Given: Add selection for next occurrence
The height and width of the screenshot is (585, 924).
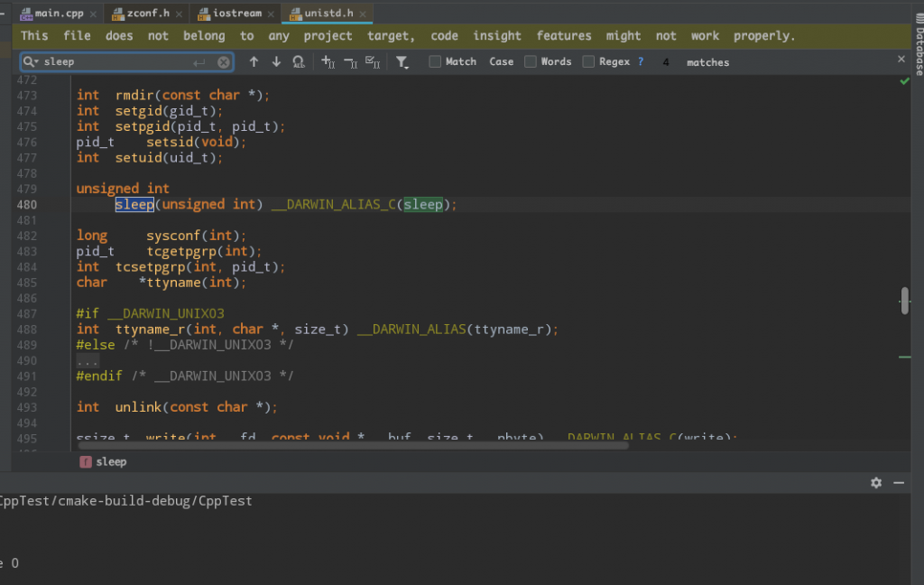Looking at the screenshot, I should (x=328, y=62).
